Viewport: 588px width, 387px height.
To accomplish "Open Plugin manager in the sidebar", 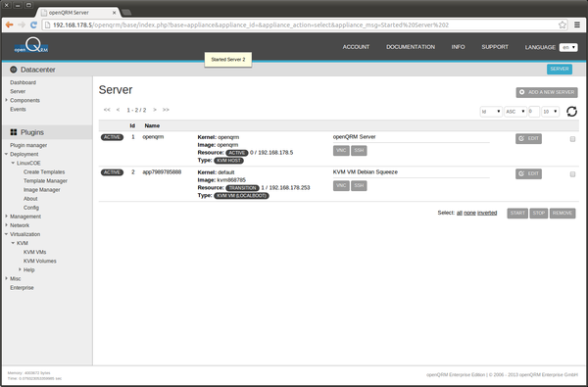I will tap(28, 145).
